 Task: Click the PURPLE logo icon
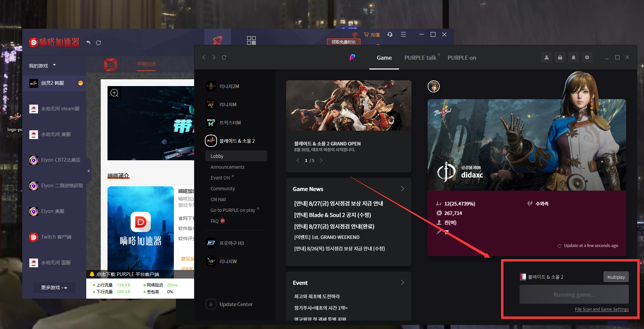(x=352, y=58)
